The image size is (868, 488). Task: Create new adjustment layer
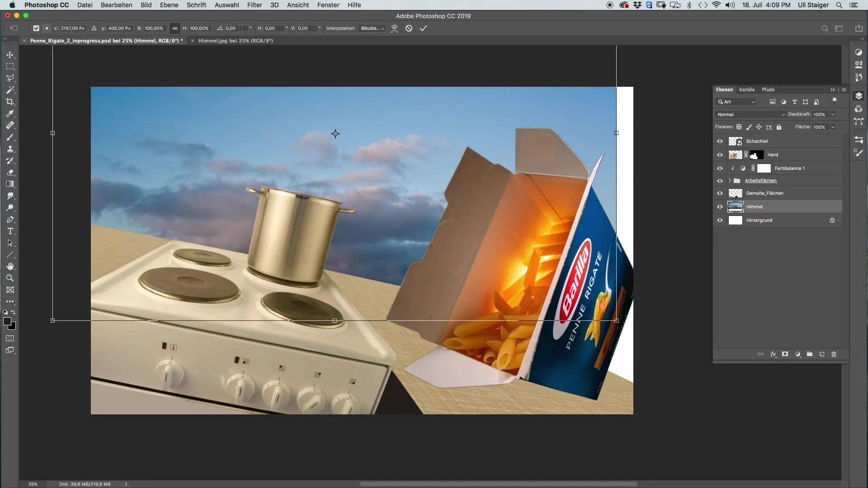(x=798, y=354)
